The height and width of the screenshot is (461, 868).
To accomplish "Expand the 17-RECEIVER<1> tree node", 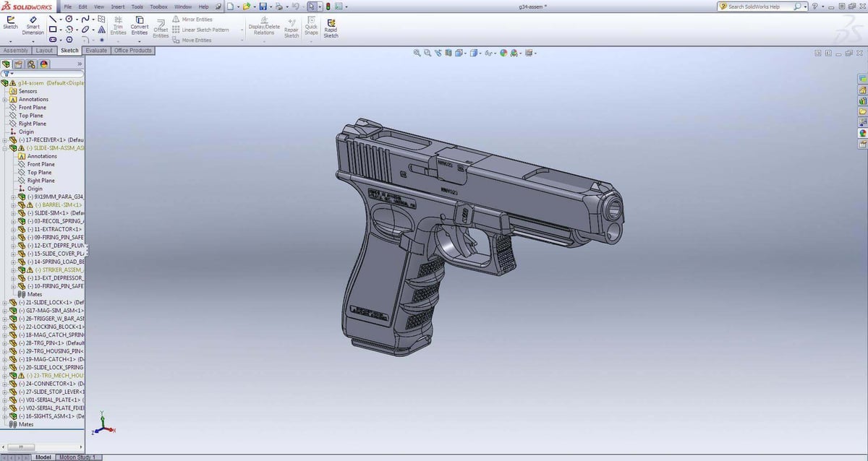I will [x=4, y=139].
